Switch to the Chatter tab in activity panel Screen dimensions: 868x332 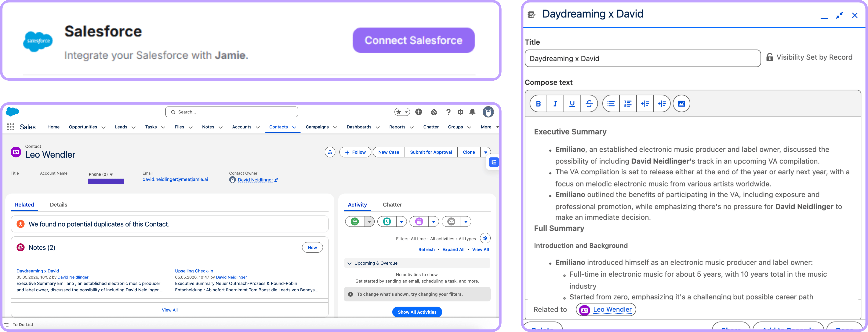point(392,205)
